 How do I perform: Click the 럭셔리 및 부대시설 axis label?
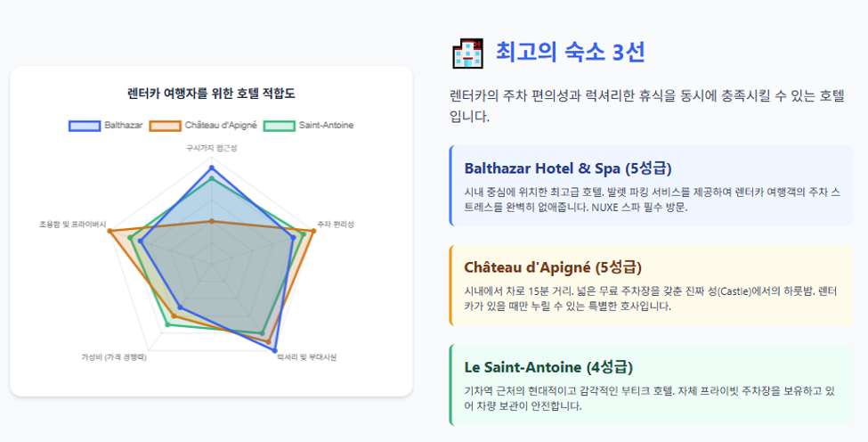306,357
